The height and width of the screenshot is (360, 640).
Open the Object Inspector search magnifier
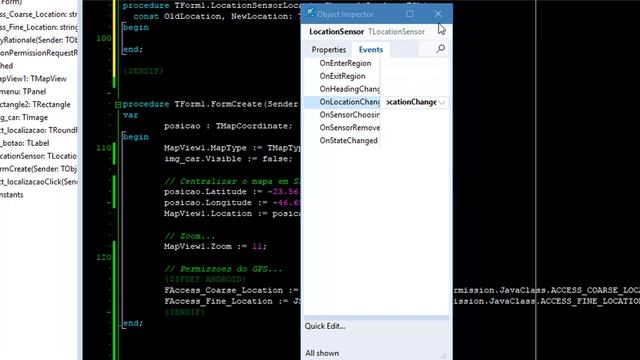440,49
